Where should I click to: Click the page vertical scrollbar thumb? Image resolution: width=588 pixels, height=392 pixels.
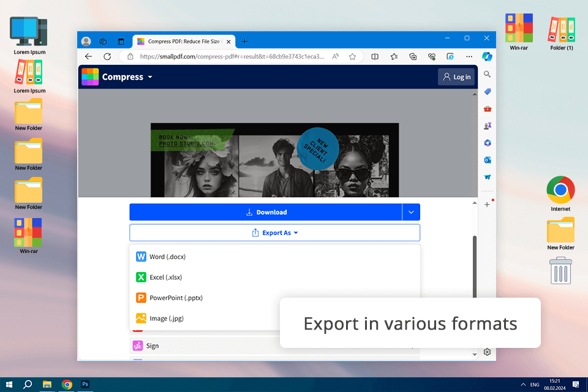click(x=474, y=266)
